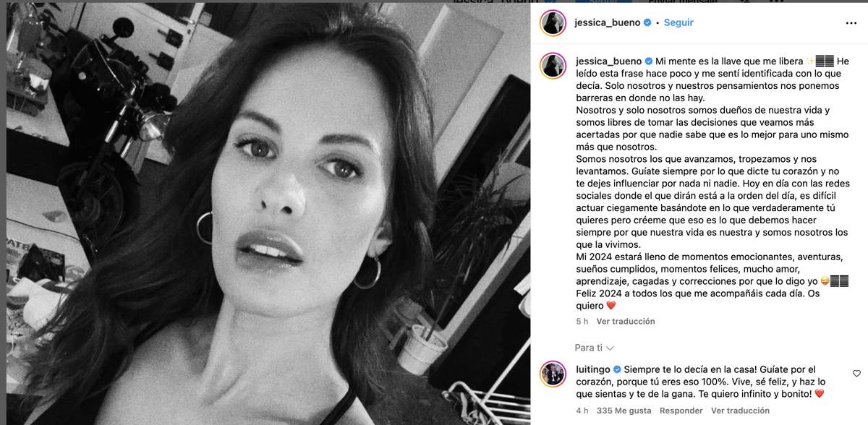Image resolution: width=868 pixels, height=425 pixels.
Task: Open jessica_bueno username in the header
Action: (608, 22)
